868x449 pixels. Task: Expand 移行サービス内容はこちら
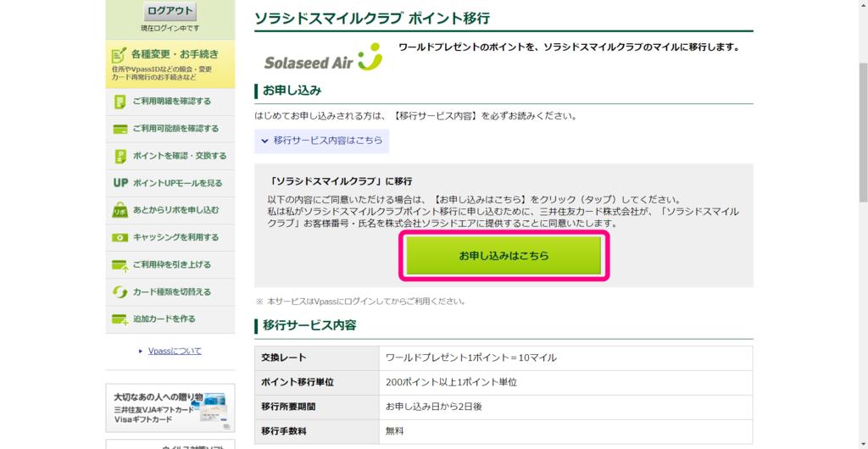click(x=321, y=141)
